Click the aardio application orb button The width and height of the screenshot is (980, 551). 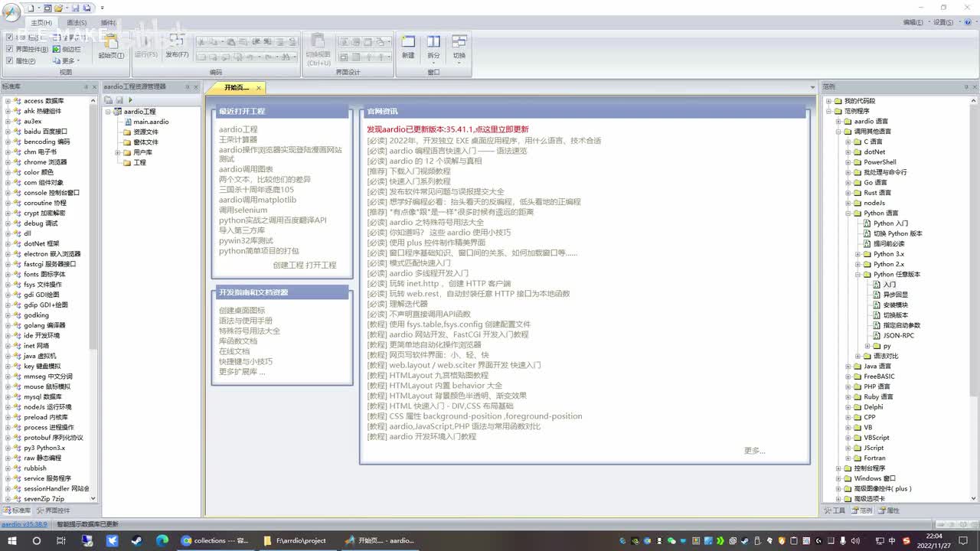coord(12,12)
